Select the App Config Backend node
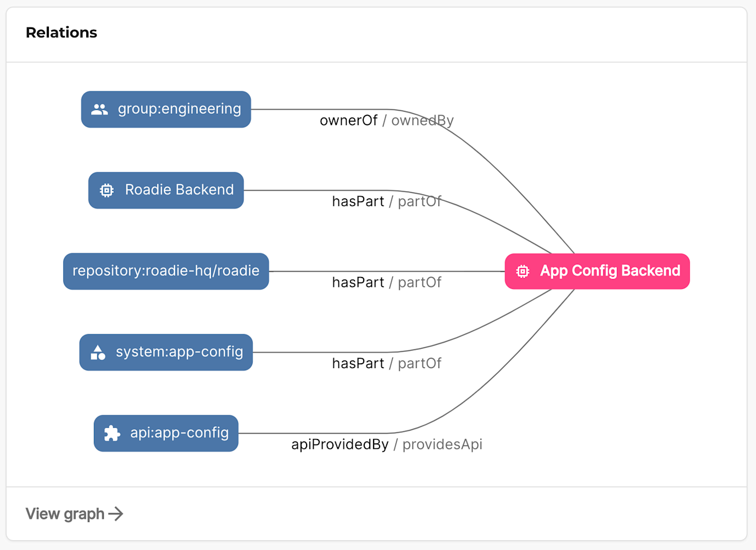Image resolution: width=756 pixels, height=550 pixels. click(x=597, y=271)
